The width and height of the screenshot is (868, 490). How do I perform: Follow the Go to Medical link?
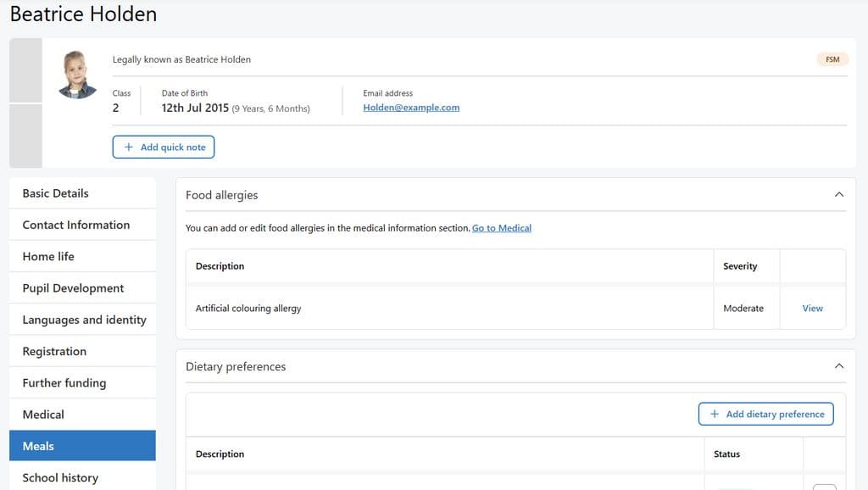pyautogui.click(x=502, y=227)
